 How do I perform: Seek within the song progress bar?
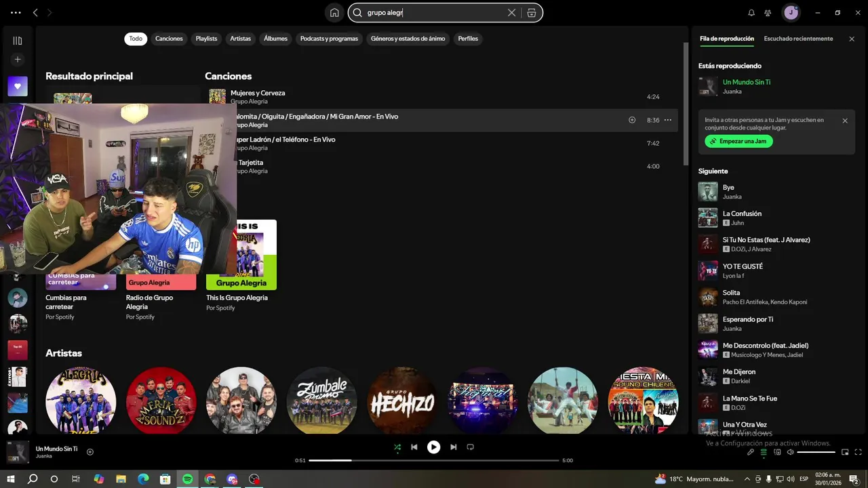point(434,460)
